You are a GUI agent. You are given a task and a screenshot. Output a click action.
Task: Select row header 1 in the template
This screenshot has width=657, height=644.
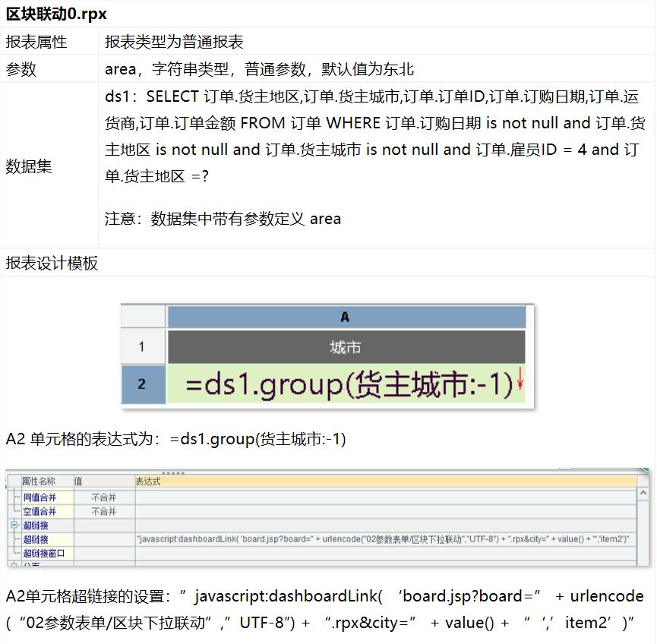pyautogui.click(x=144, y=346)
